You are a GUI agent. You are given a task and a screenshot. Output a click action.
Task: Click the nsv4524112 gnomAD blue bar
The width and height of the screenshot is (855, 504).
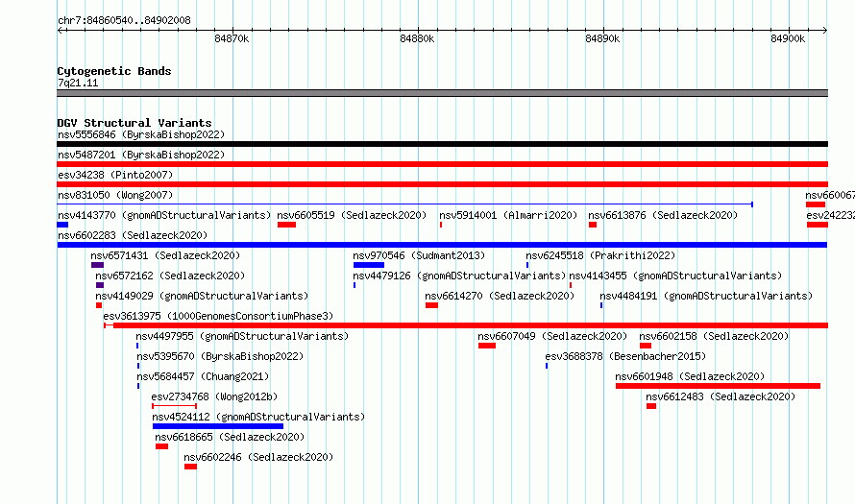(x=218, y=426)
